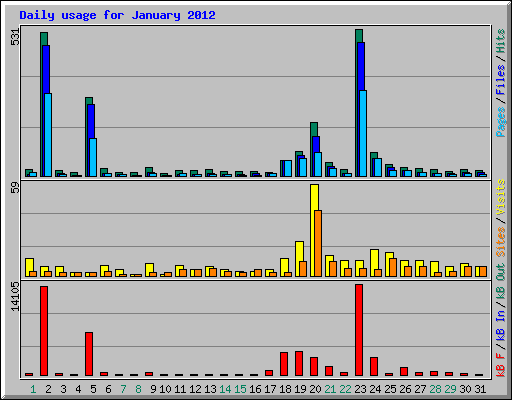Click the '14105' y-axis label of kB chart
This screenshot has width=512, height=400.
[x=15, y=297]
